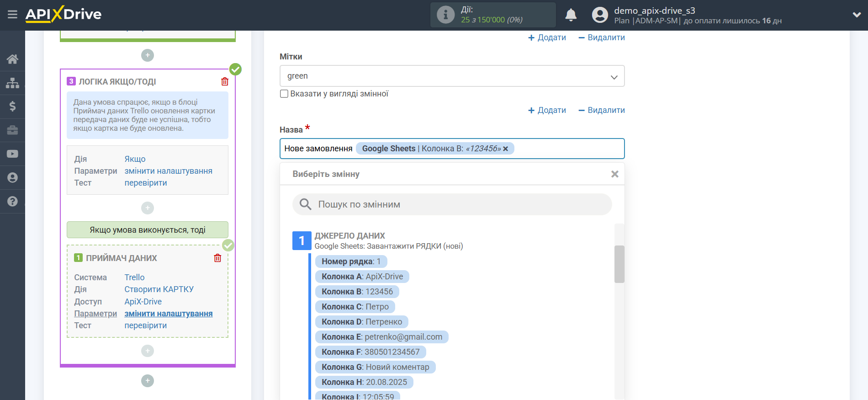Select variable Колонка E: petrenko@gmail.com

pos(382,337)
